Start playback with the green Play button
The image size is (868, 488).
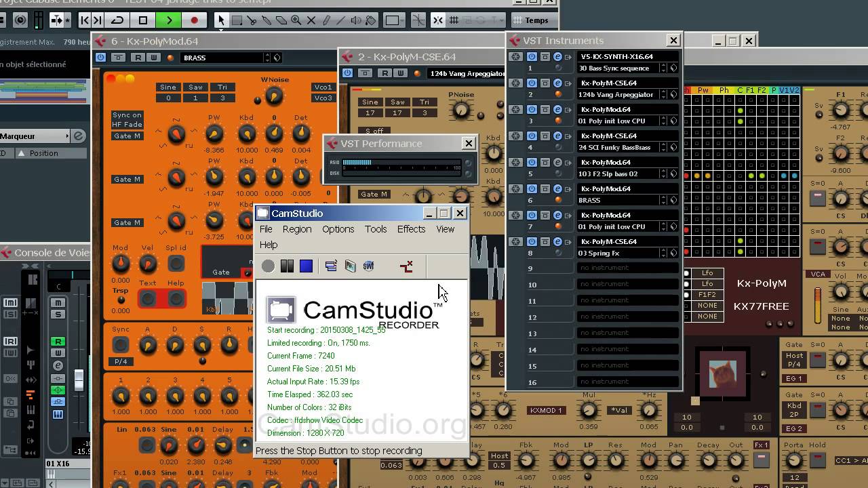tap(169, 20)
